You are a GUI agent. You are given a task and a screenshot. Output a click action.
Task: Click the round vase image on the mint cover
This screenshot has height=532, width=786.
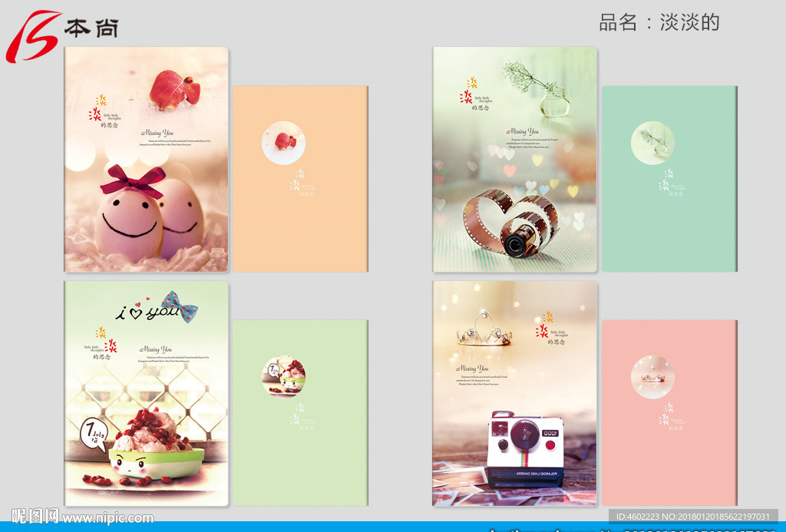(x=652, y=143)
